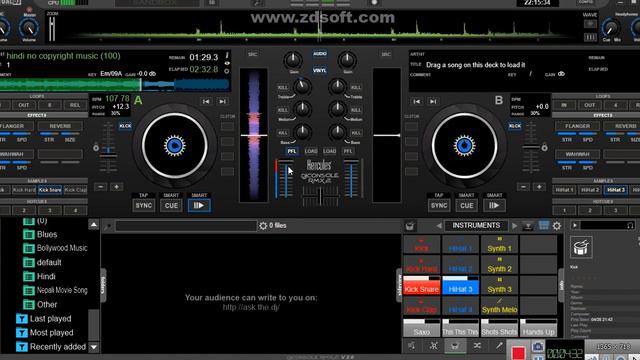
Task: Click the mixer crossfader
Action: pos(320,196)
